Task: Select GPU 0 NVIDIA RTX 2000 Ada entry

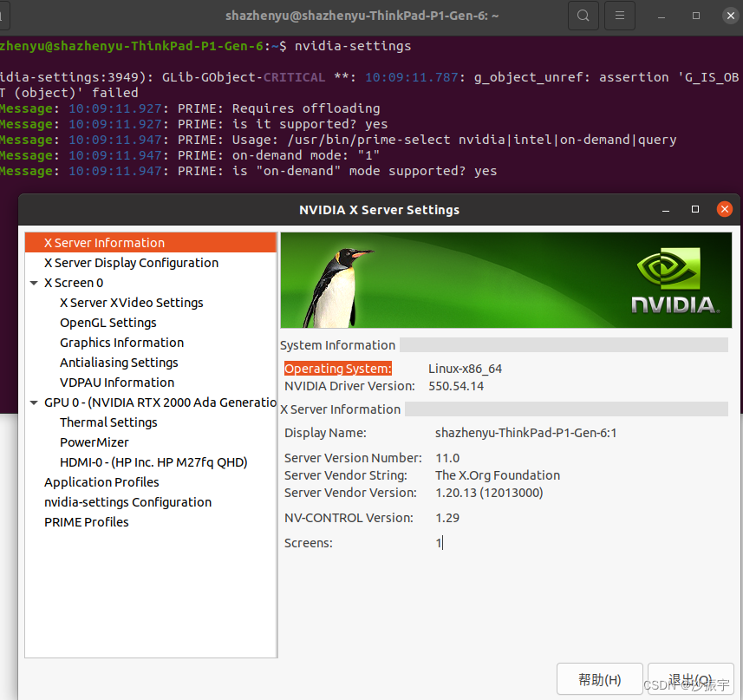Action: coord(160,402)
